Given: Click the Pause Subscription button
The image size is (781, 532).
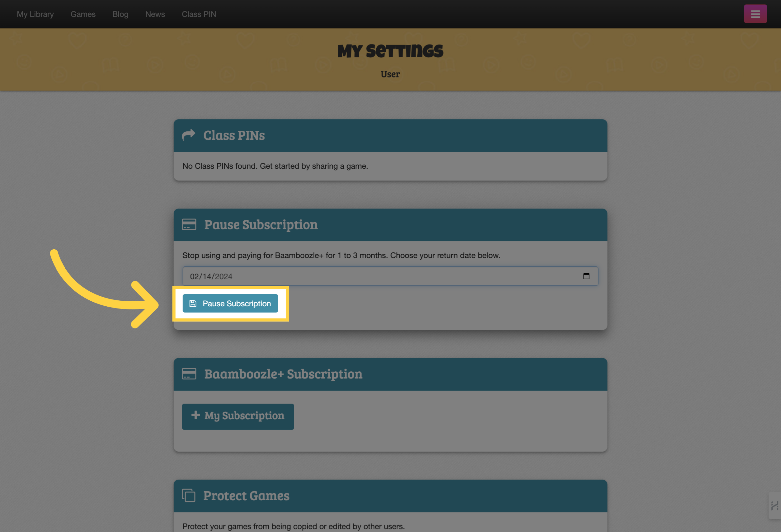Looking at the screenshot, I should coord(230,304).
